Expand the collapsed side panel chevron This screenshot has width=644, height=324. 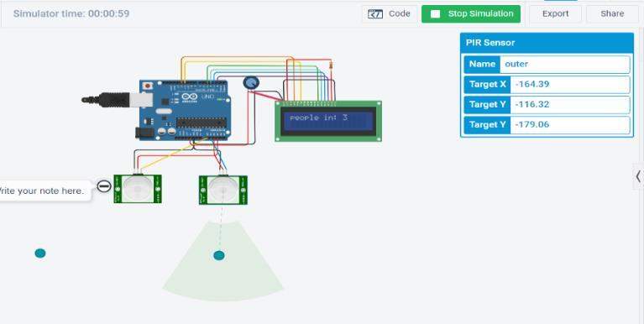pyautogui.click(x=638, y=176)
